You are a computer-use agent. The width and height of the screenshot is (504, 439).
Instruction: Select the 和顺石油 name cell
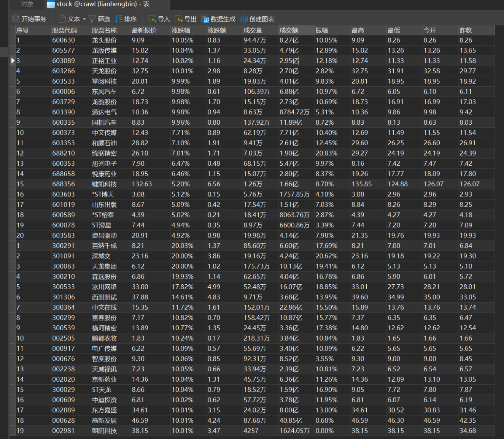[x=111, y=143]
